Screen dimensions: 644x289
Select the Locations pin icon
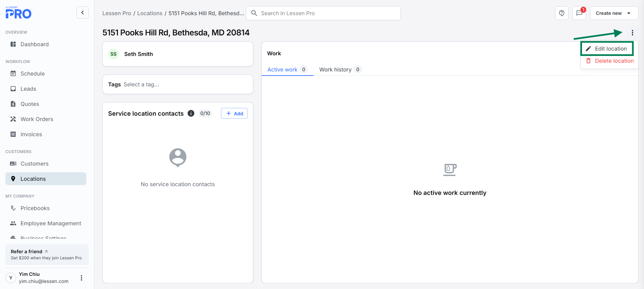point(13,179)
